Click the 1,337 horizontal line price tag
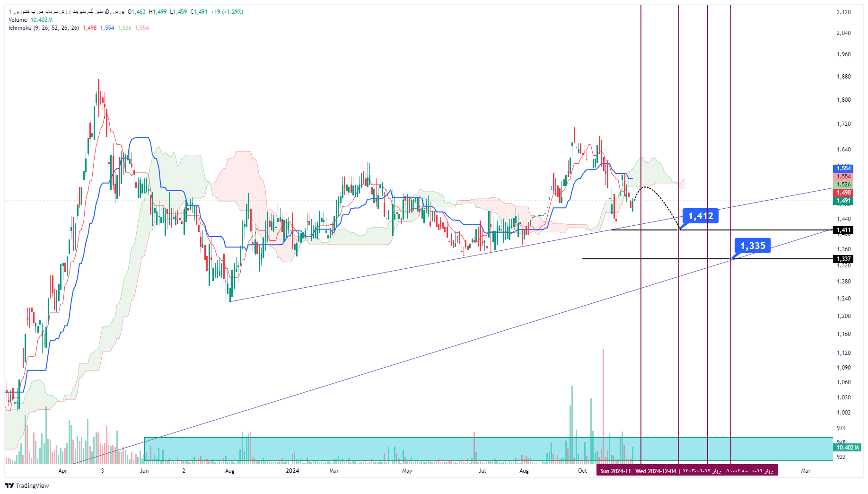The image size is (868, 494). pos(843,259)
